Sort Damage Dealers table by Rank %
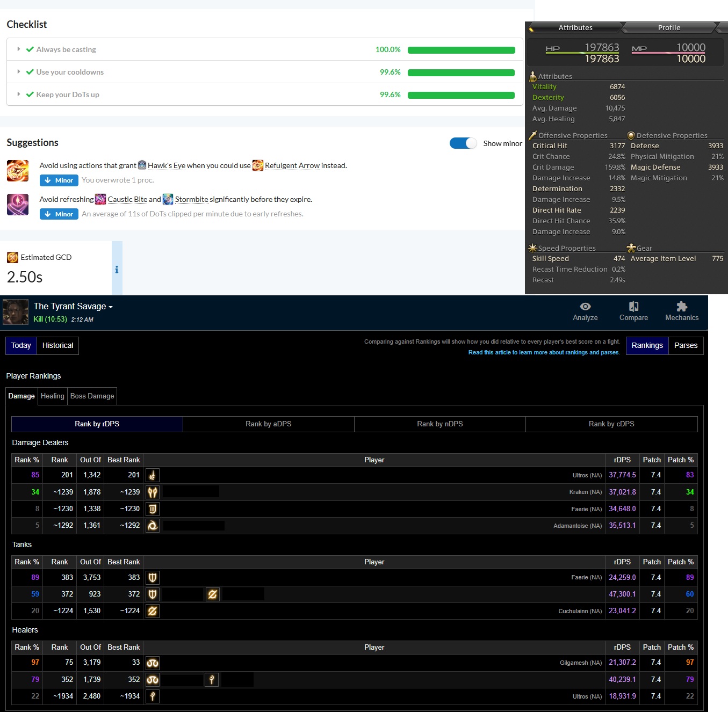Image resolution: width=728 pixels, height=712 pixels. 27,460
